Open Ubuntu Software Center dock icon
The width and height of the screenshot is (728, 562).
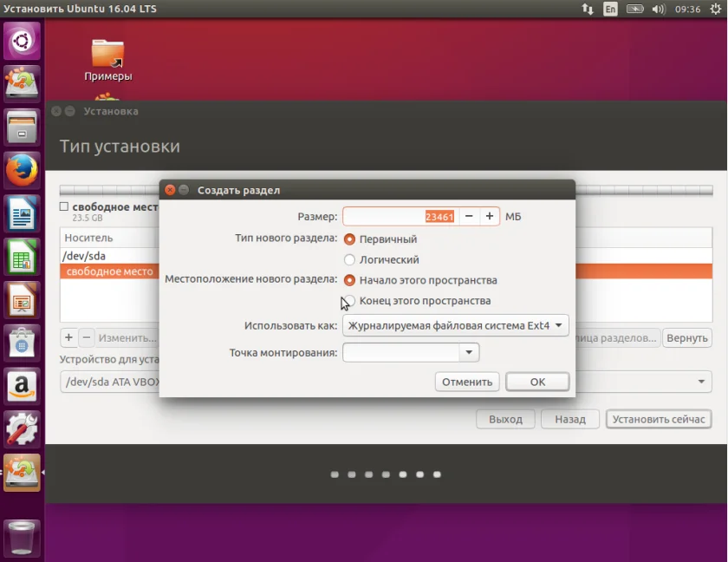tap(22, 343)
